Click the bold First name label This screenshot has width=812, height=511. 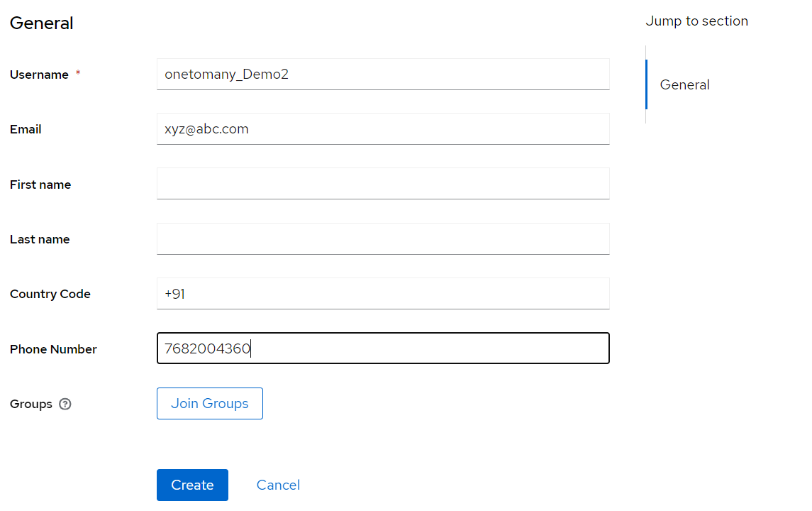[x=40, y=185]
